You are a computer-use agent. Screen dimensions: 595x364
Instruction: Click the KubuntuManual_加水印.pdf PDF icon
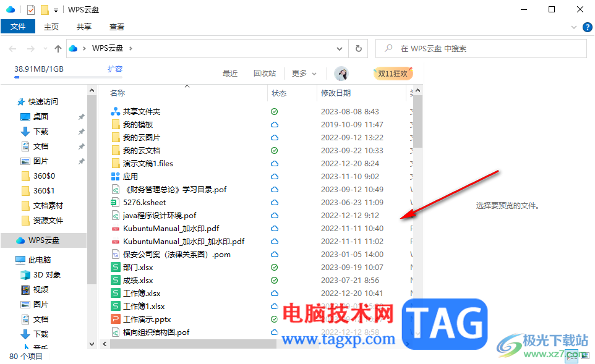click(116, 229)
